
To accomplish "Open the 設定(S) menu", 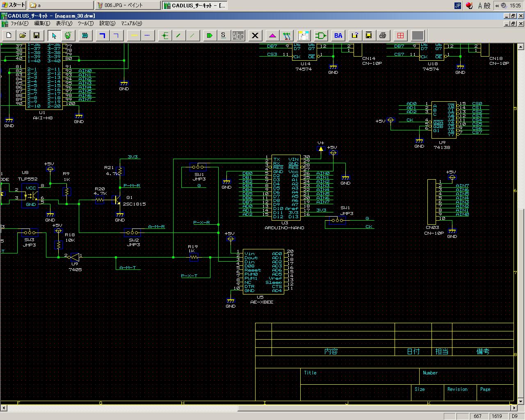I will pos(107,23).
